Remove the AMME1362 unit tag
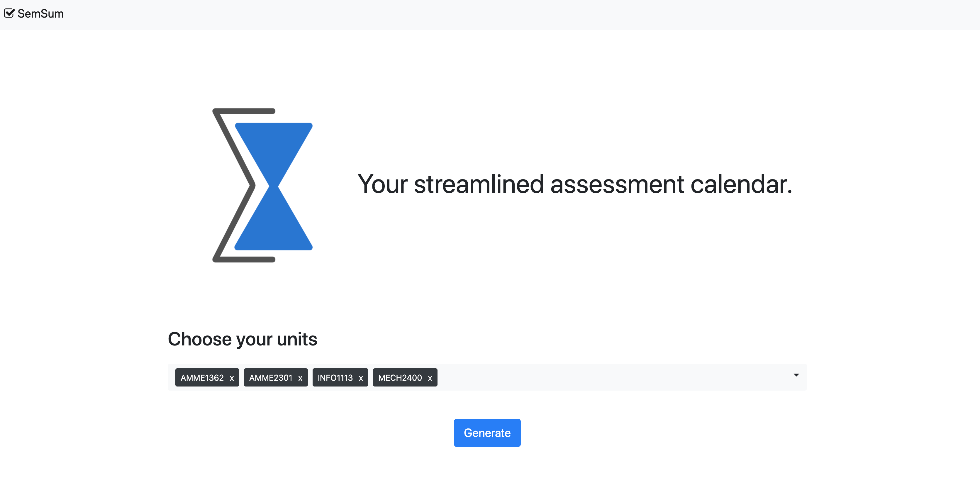The width and height of the screenshot is (980, 478). [x=232, y=378]
